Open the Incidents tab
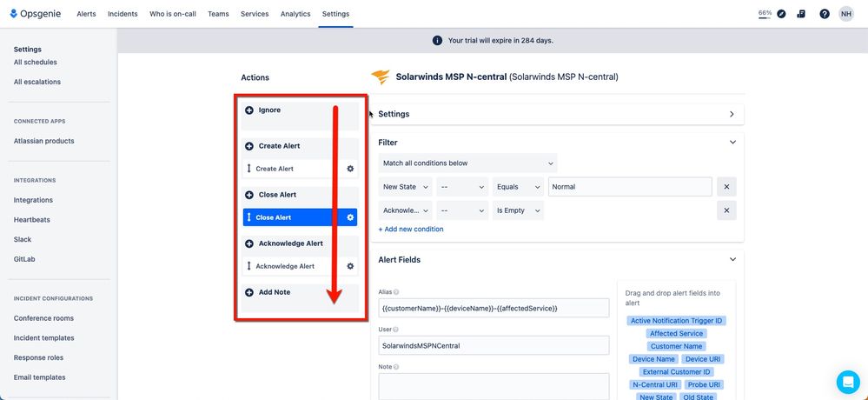This screenshot has height=400, width=868. coord(123,14)
